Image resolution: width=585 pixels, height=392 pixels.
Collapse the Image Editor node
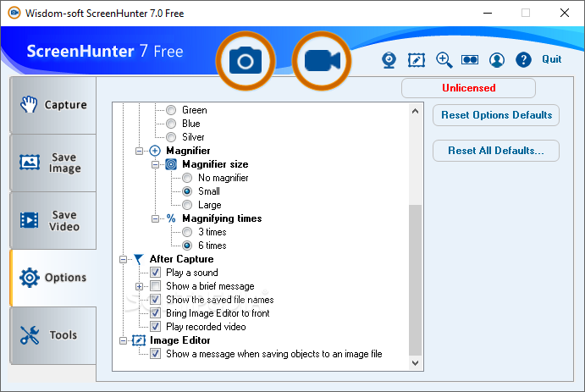pyautogui.click(x=123, y=340)
